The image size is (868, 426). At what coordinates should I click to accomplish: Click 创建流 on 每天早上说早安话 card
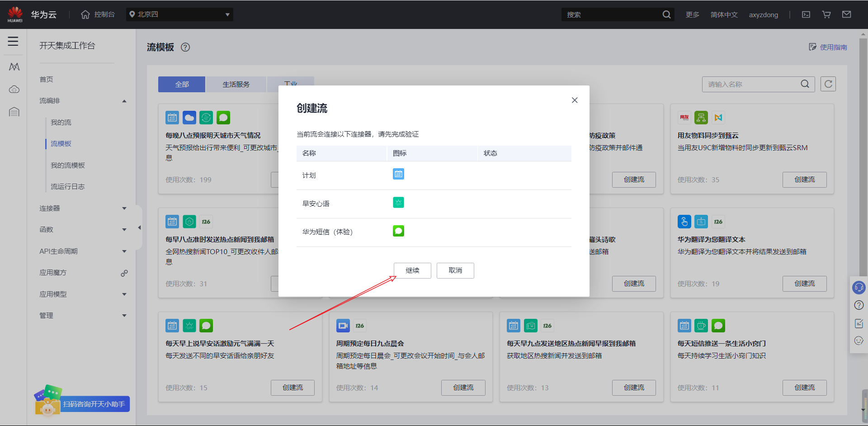pyautogui.click(x=292, y=388)
